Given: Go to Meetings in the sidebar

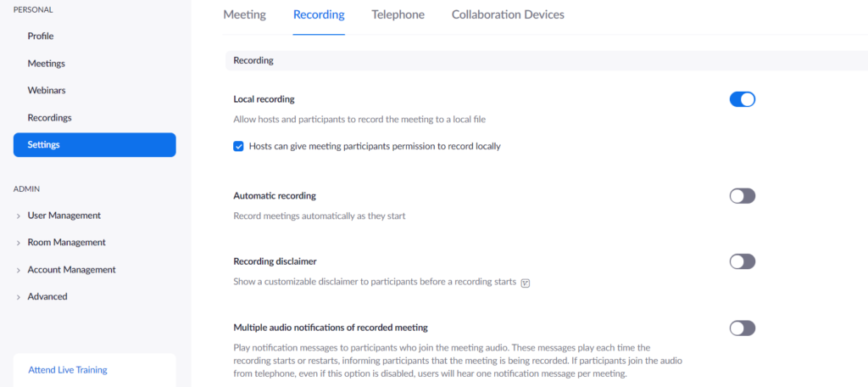Looking at the screenshot, I should (x=47, y=63).
